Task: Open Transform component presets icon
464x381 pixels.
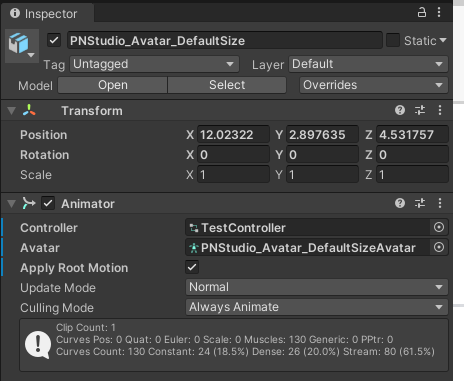Action: [x=420, y=110]
